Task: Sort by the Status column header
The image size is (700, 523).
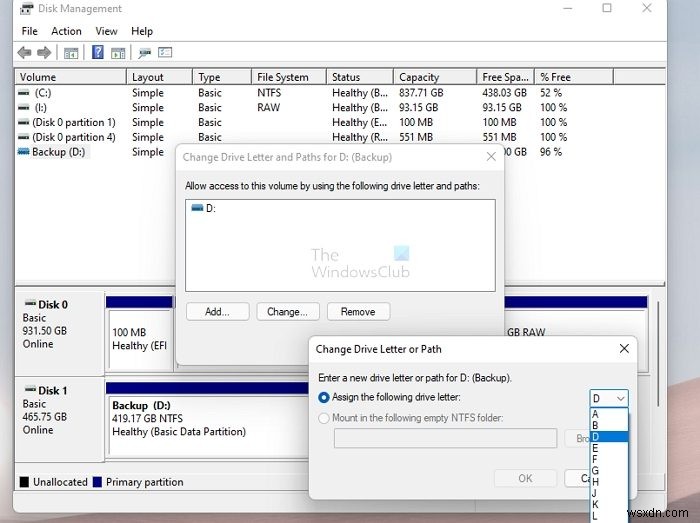Action: click(360, 77)
